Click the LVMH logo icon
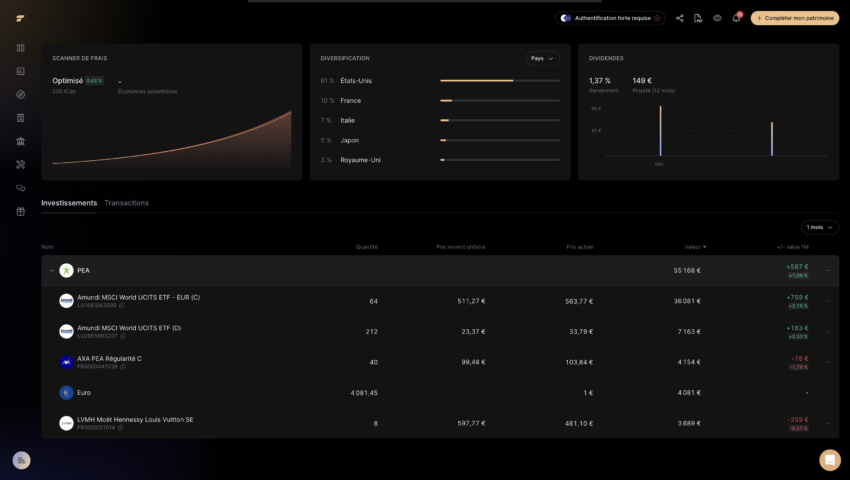The width and height of the screenshot is (850, 480). (x=66, y=423)
